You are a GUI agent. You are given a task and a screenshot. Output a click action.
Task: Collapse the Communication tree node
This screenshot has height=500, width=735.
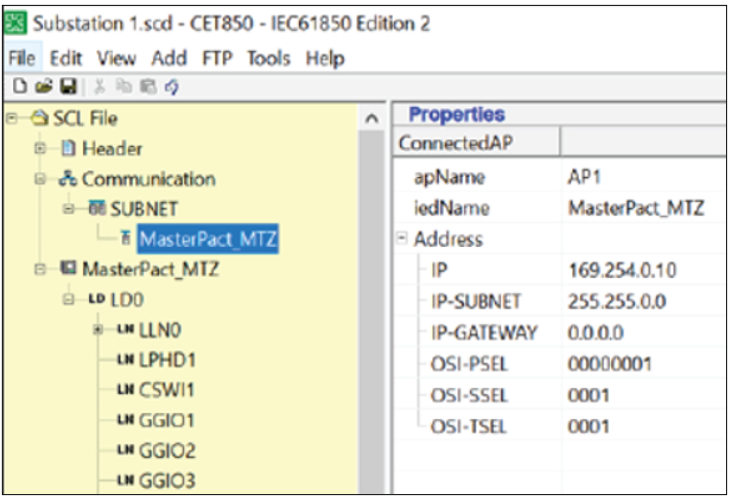tap(40, 179)
